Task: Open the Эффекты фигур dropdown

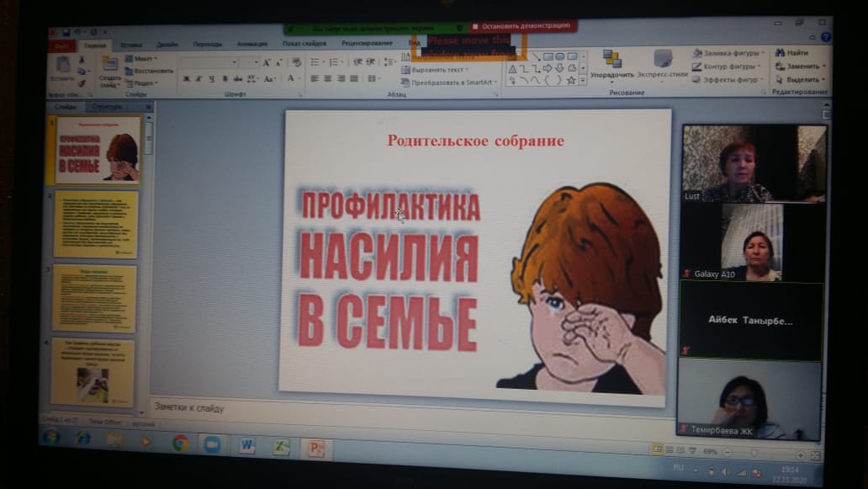Action: [728, 80]
